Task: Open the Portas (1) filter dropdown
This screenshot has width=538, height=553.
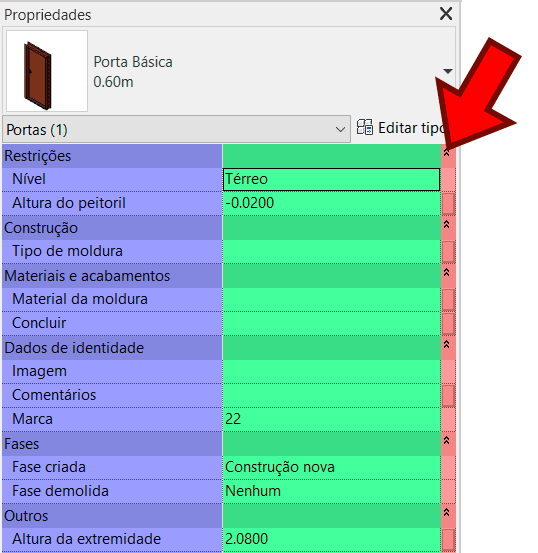Action: coord(176,129)
